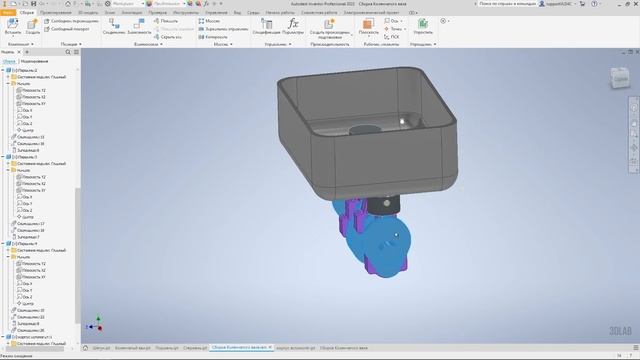Collapse the component node ending :4 in browser
Screen dimensions: 640x360
3,244
